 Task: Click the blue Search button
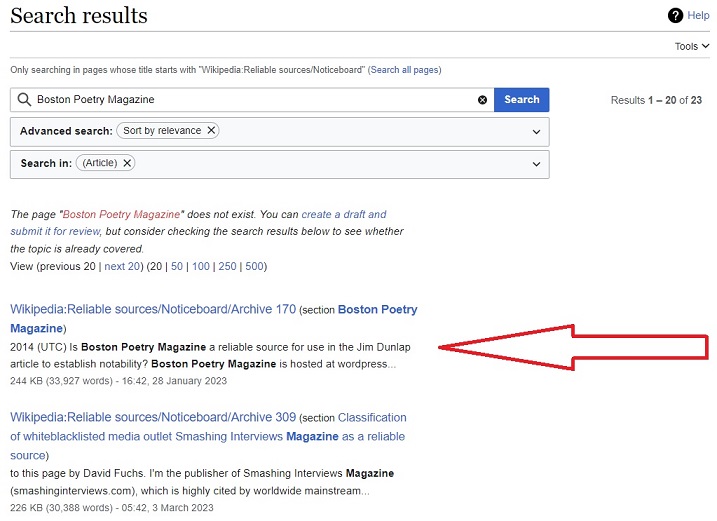522,100
